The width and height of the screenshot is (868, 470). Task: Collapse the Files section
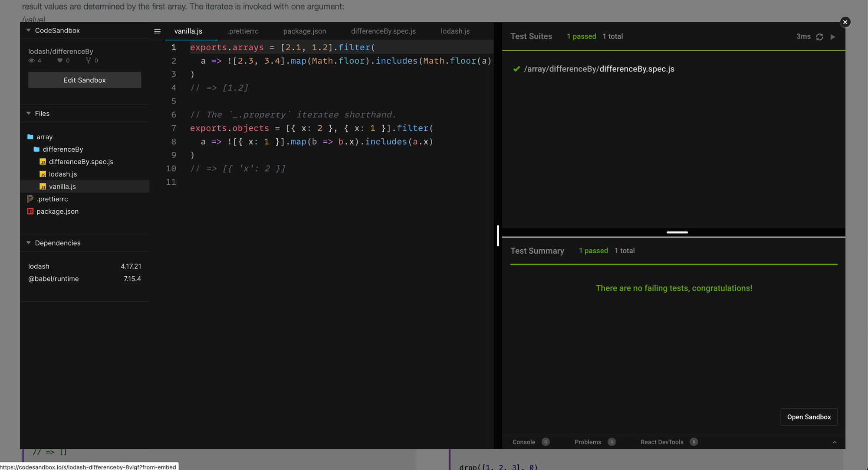(x=29, y=114)
